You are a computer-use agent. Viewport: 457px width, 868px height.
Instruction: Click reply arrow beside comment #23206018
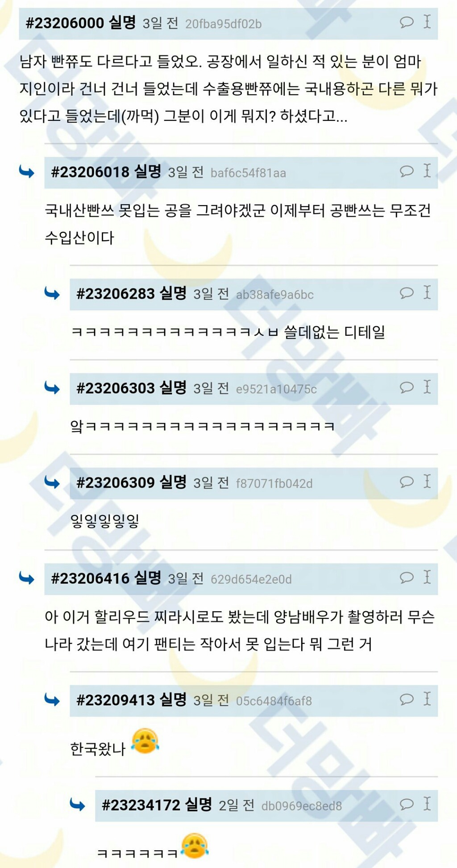pyautogui.click(x=27, y=172)
